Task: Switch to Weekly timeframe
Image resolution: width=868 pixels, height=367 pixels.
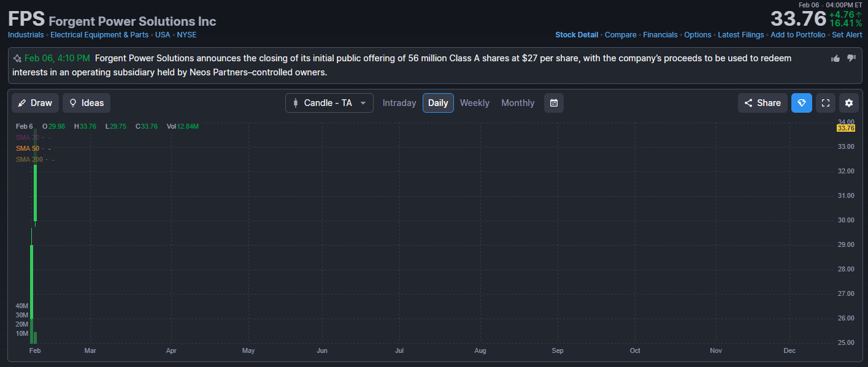Action: (475, 103)
